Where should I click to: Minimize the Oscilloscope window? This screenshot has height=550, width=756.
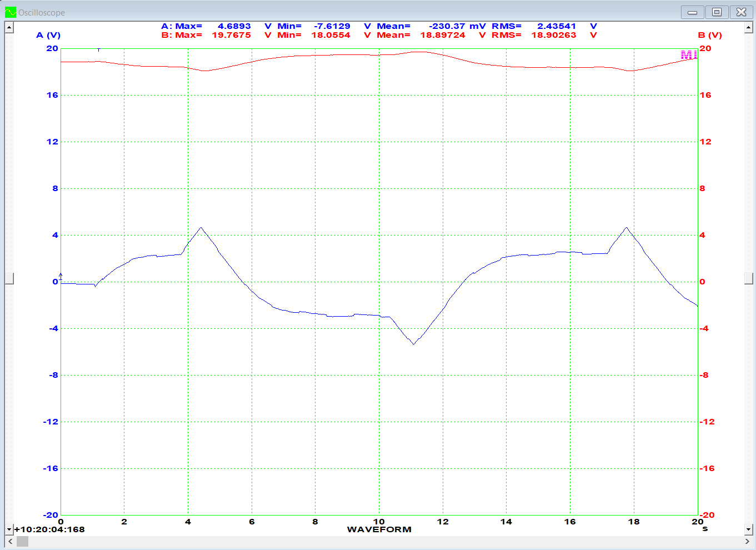[x=692, y=12]
